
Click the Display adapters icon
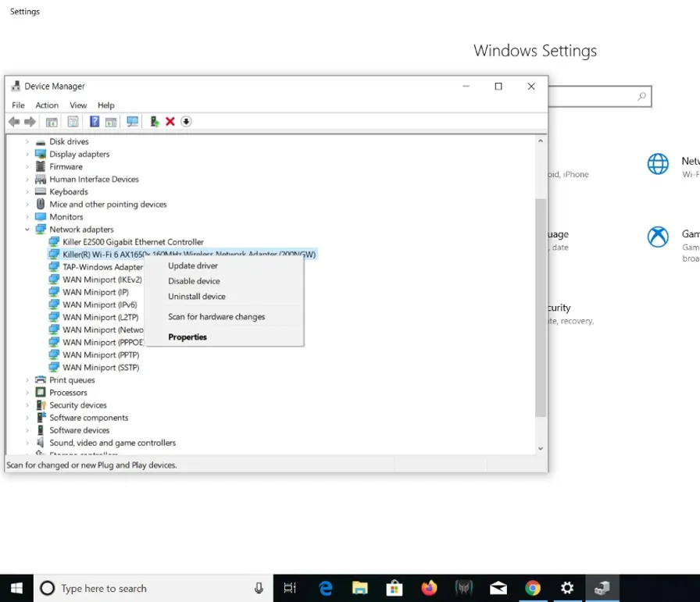(41, 154)
